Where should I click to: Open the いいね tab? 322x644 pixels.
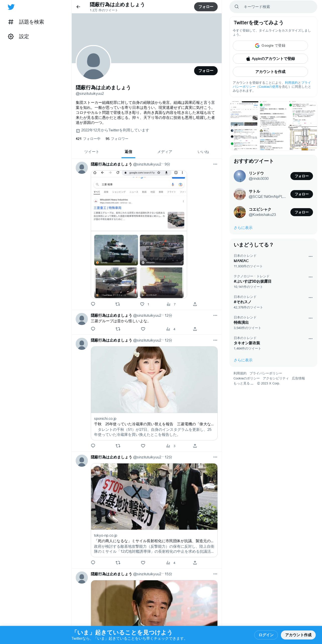click(x=203, y=152)
